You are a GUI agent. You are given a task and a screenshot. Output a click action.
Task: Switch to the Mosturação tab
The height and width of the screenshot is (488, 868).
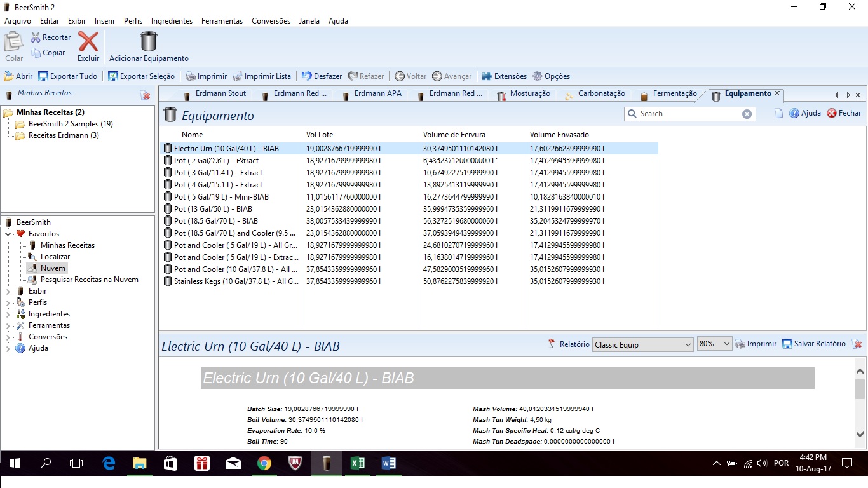point(524,94)
